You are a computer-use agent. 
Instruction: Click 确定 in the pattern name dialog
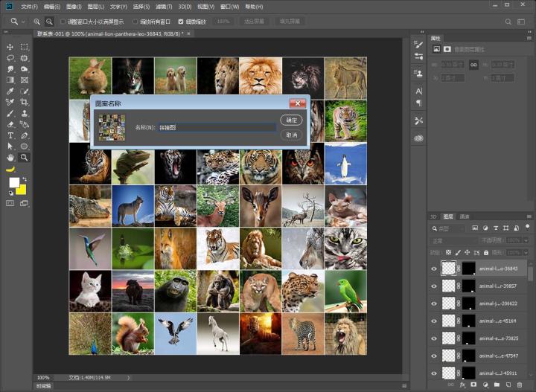pos(291,120)
